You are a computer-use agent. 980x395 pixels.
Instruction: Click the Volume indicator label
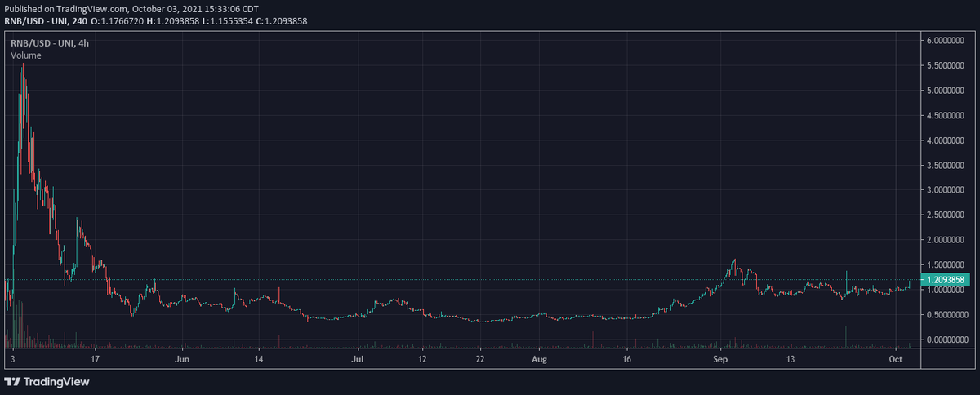(25, 55)
